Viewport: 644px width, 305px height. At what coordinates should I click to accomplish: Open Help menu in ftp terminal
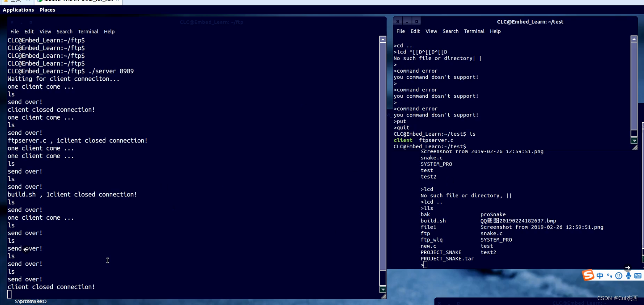(x=109, y=31)
